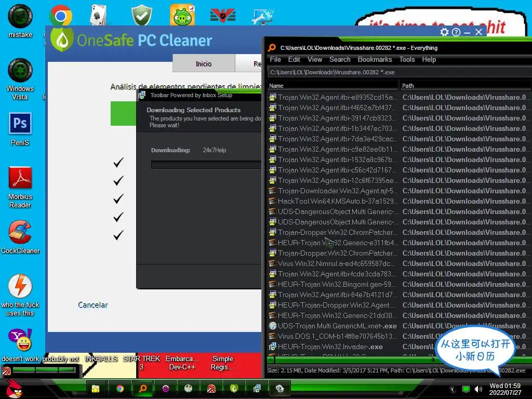This screenshot has width=532, height=399.
Task: Select Virus.DOS.1_COM-b14ff8e707645b13 row
Action: [399, 336]
